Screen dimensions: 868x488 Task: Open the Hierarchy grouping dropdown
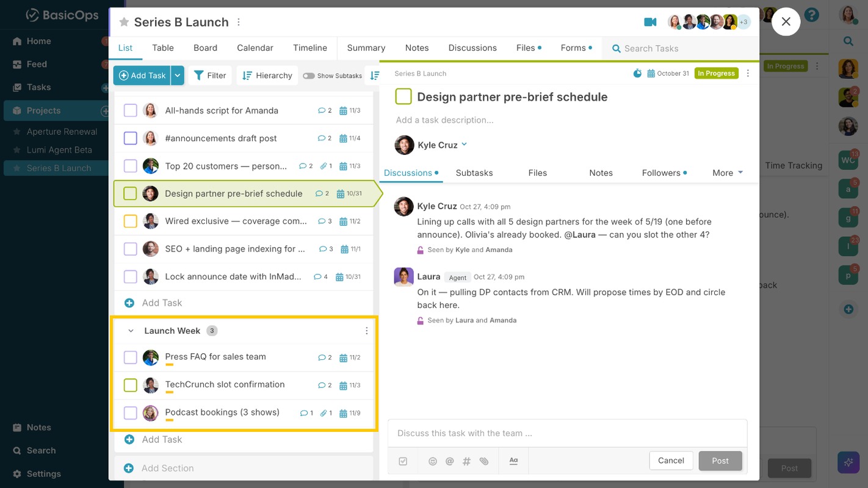click(267, 76)
